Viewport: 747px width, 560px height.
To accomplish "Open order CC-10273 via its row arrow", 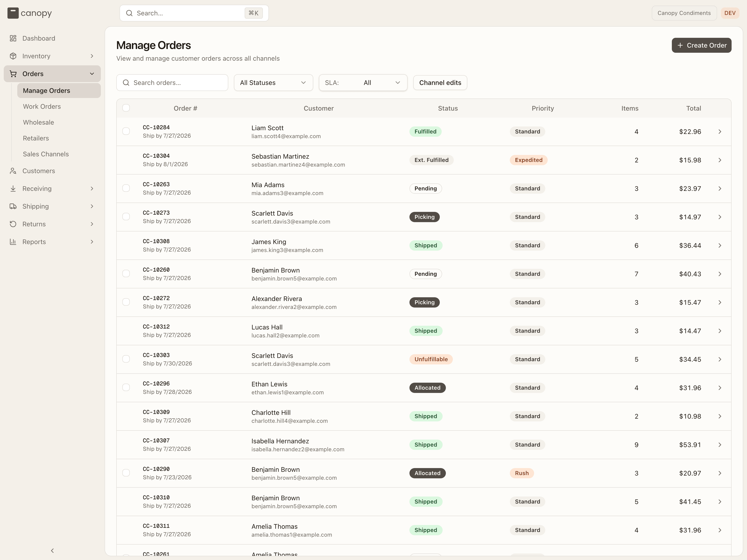I will 720,217.
